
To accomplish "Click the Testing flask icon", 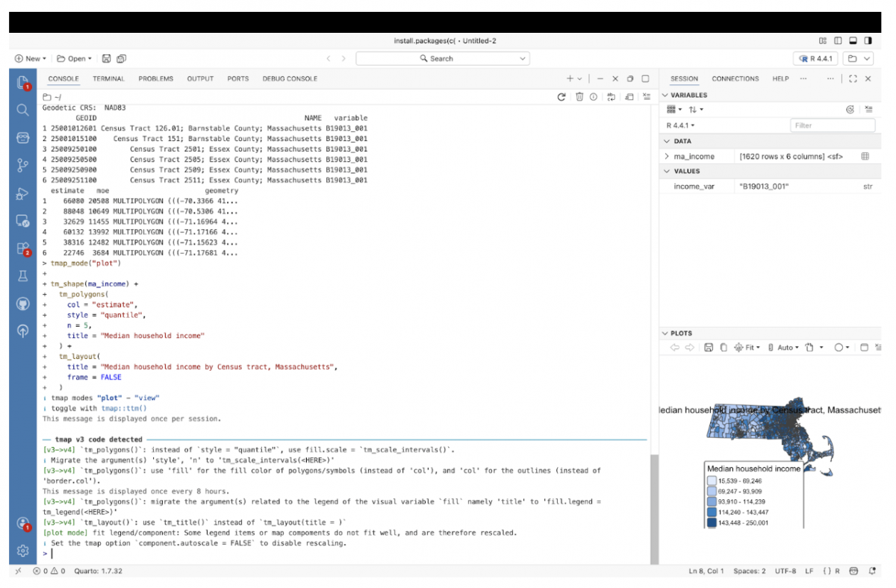I will tap(22, 276).
